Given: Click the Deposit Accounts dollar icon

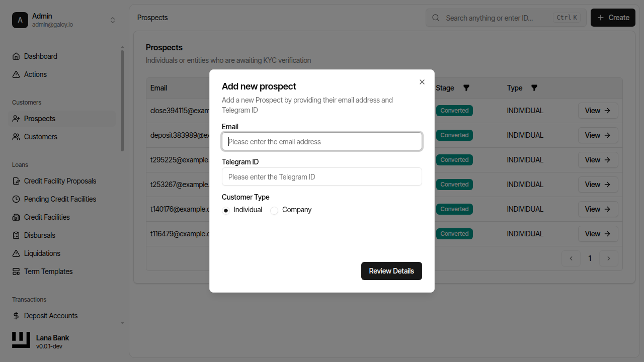Looking at the screenshot, I should pyautogui.click(x=17, y=315).
